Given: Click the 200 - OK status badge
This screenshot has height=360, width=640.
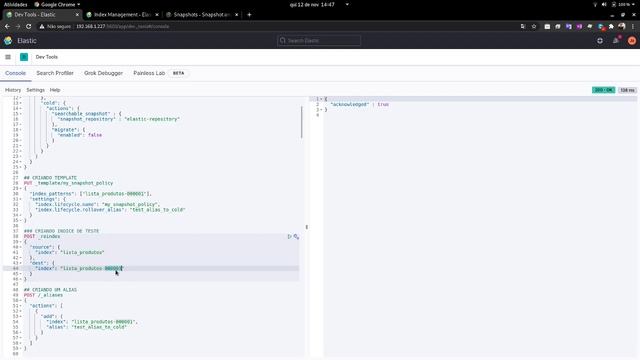Looking at the screenshot, I should click(603, 90).
